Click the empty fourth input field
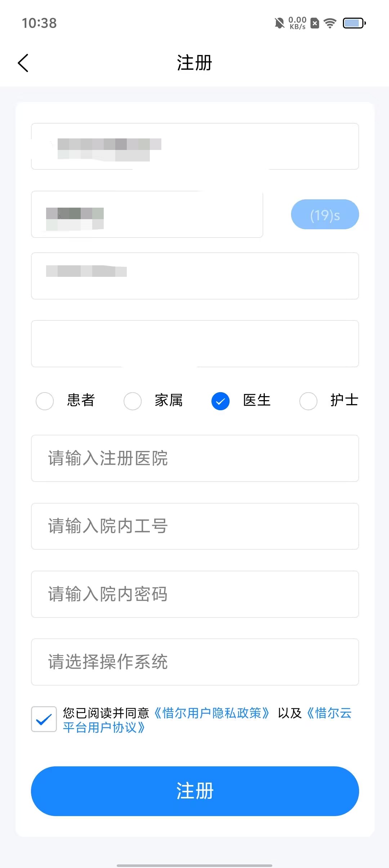This screenshot has width=389, height=868. pos(195,344)
